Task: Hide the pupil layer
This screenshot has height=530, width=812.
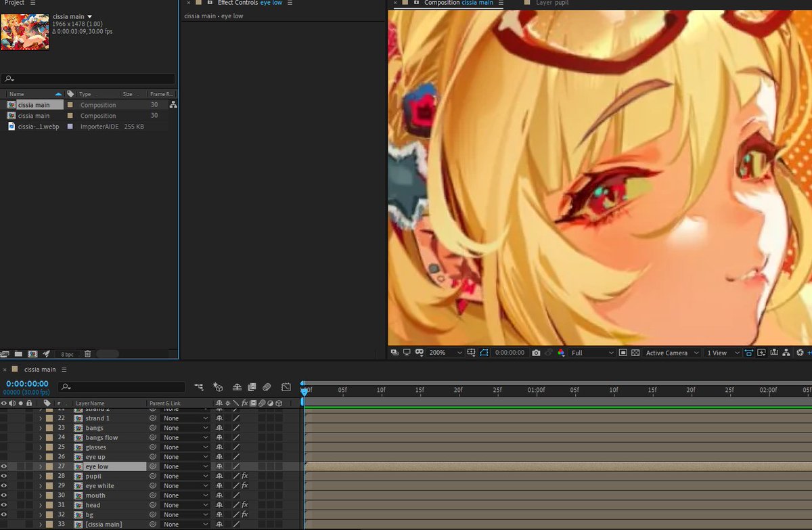Action: (5, 476)
